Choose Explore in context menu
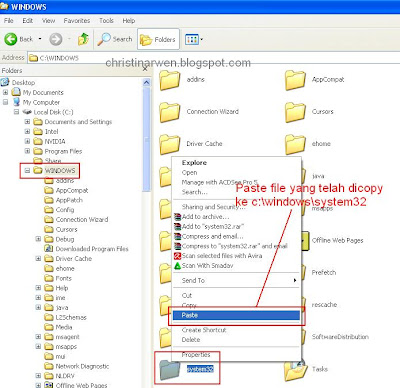The image size is (400, 388). [237, 163]
